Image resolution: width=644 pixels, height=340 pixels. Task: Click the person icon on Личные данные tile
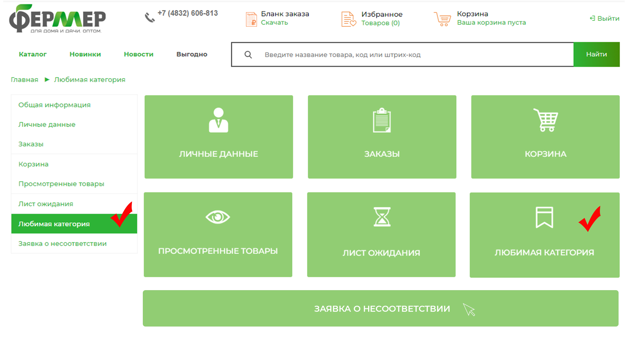pos(218,120)
